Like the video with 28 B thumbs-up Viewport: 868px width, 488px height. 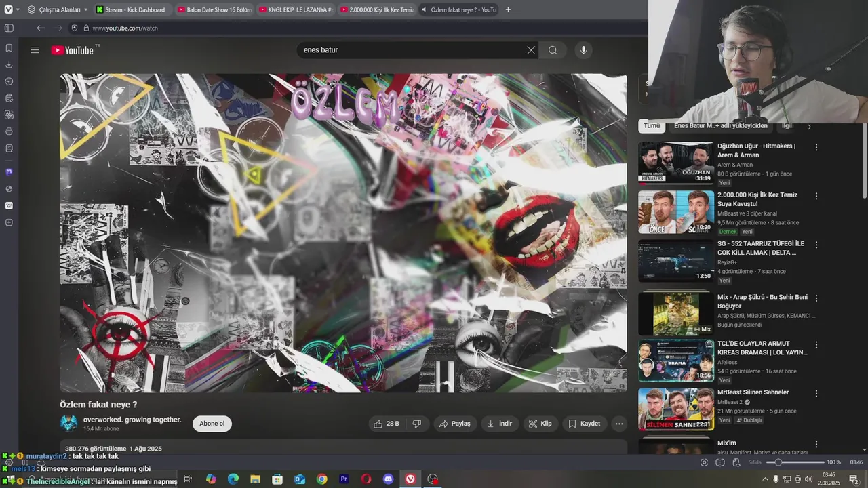(x=386, y=424)
